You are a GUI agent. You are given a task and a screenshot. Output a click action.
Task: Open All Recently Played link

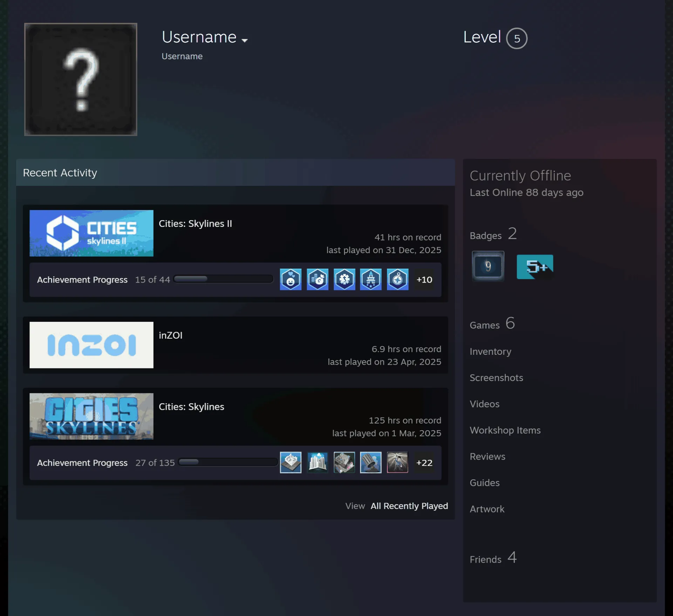pos(409,506)
